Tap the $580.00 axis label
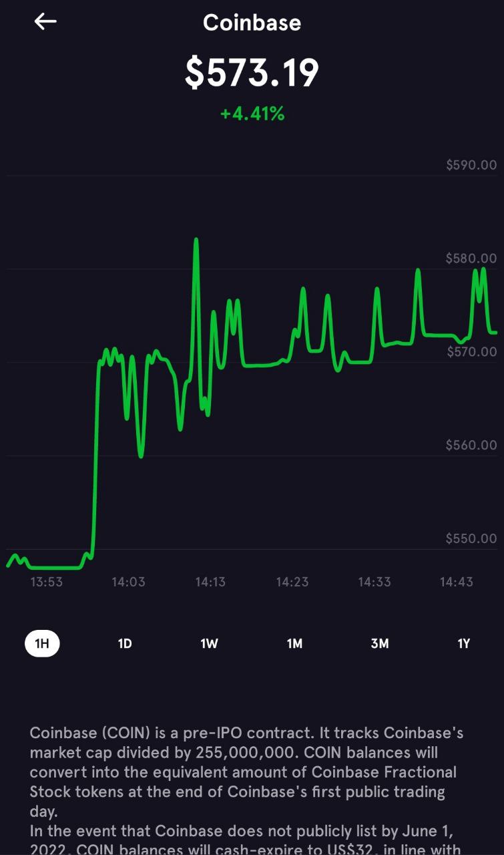This screenshot has width=504, height=855. tap(471, 259)
